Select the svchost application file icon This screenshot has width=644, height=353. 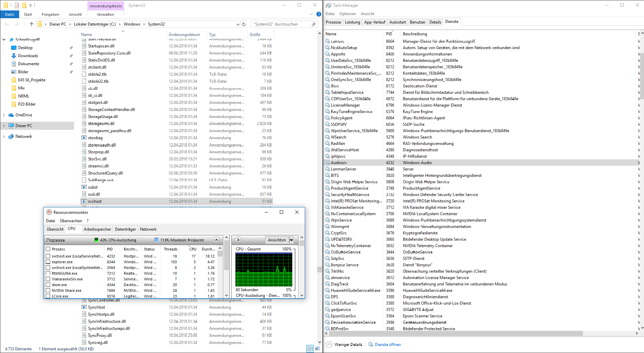[84, 201]
